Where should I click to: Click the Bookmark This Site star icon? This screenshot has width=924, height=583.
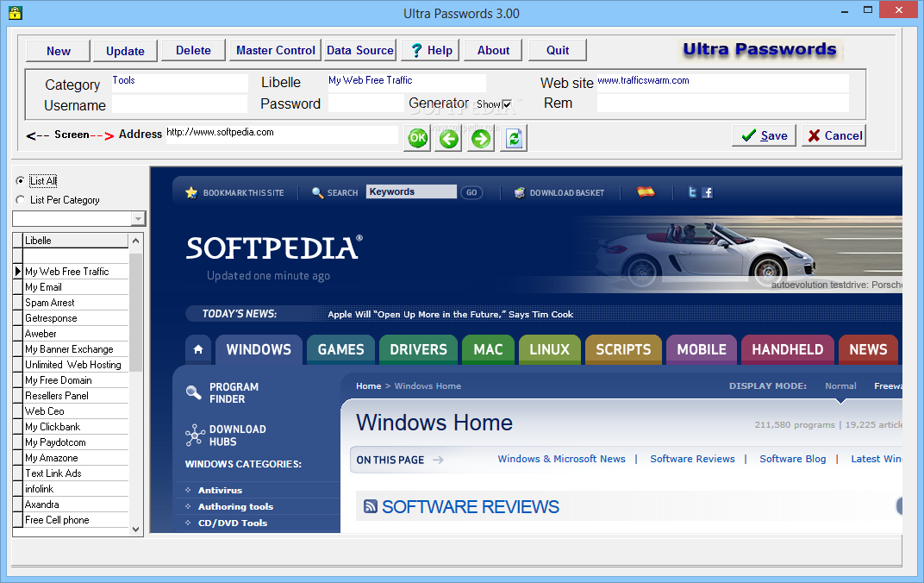[191, 193]
